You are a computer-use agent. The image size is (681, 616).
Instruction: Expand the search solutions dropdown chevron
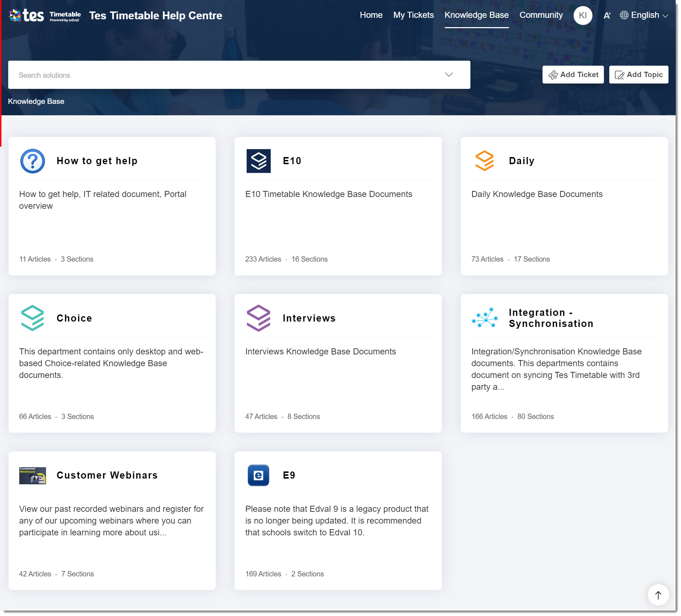click(449, 75)
